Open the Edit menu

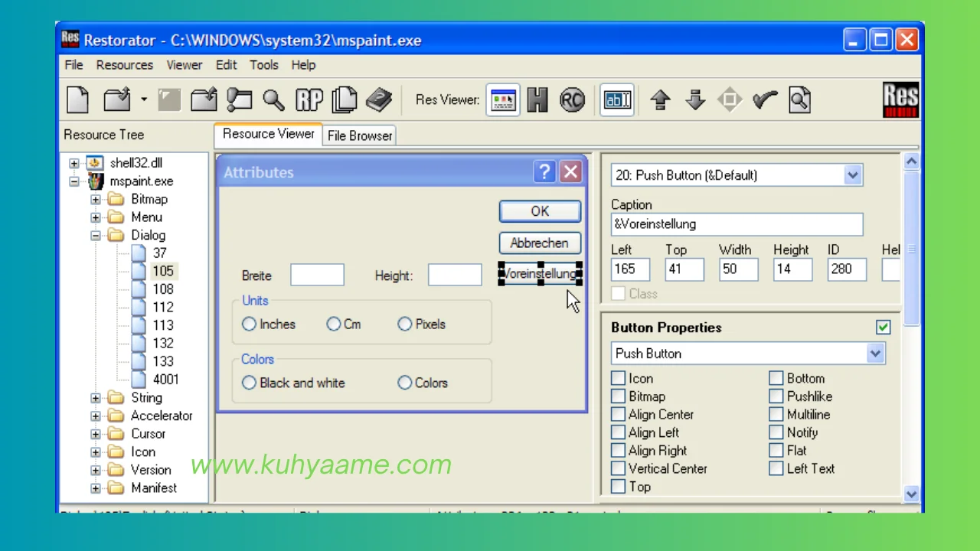click(227, 65)
